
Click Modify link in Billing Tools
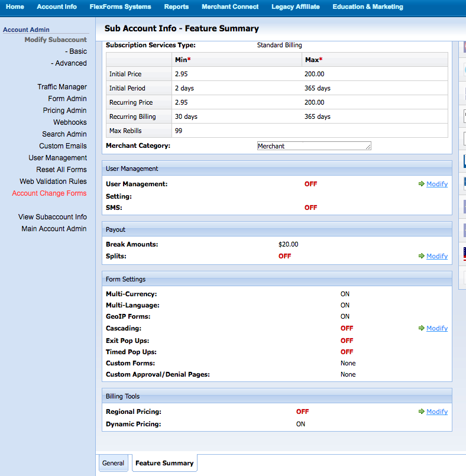[x=437, y=412]
